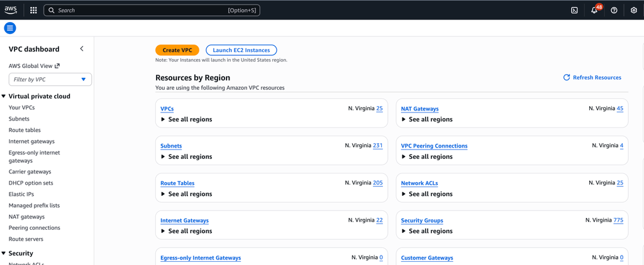Select Egress-only internet gateways in sidebar

pos(34,157)
